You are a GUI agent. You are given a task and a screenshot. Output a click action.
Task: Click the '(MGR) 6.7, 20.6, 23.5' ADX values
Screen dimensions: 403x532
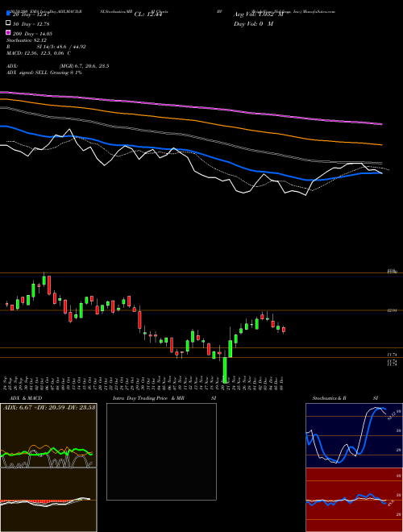[x=84, y=66]
